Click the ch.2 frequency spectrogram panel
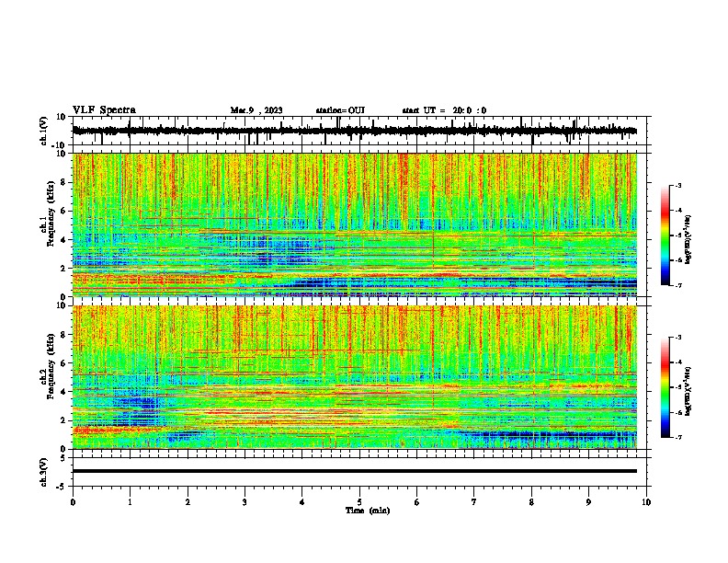The image size is (728, 563). click(355, 377)
